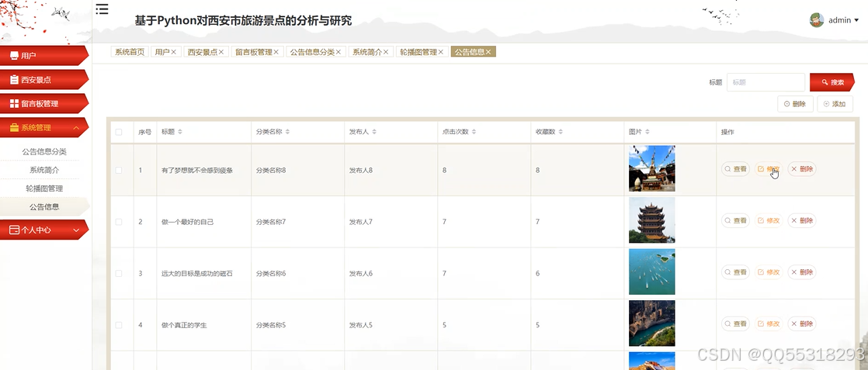Check the row 3 checkbox
The height and width of the screenshot is (370, 868).
(x=119, y=273)
